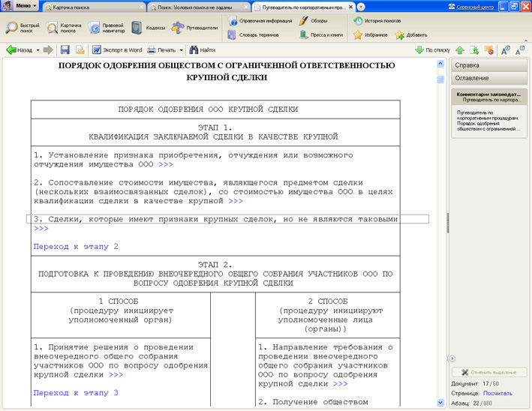Click the save (floppy disk) icon
This screenshot has height=411, width=532.
point(65,50)
